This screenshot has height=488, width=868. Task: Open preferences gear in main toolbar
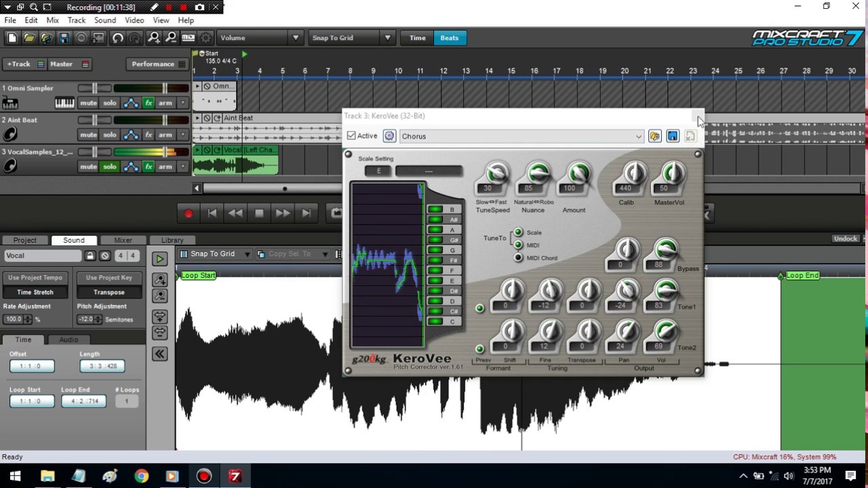(206, 38)
